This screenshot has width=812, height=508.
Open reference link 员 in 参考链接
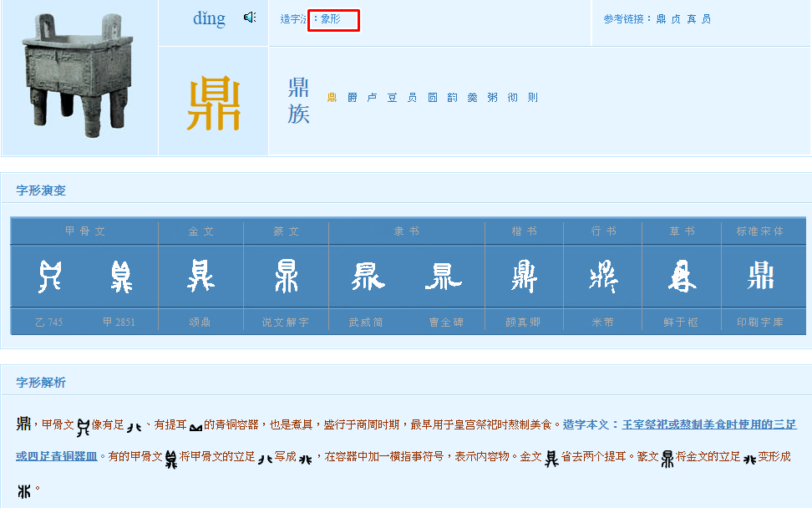point(706,19)
